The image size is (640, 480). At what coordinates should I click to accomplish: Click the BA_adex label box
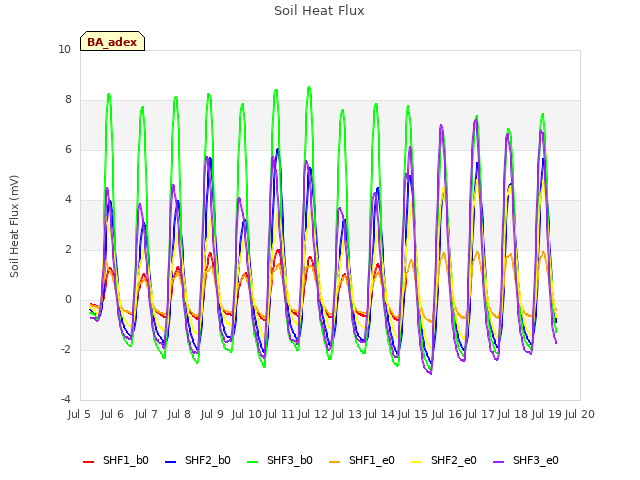click(x=112, y=41)
